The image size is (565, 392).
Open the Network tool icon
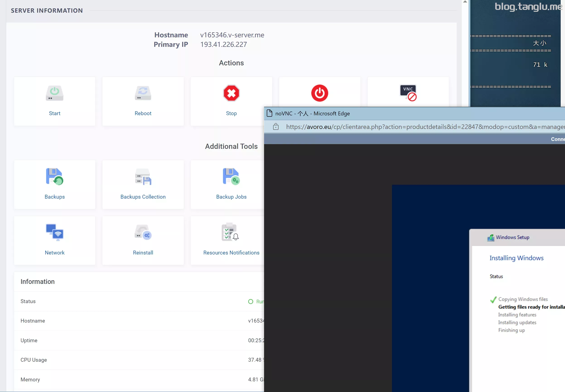(x=54, y=232)
